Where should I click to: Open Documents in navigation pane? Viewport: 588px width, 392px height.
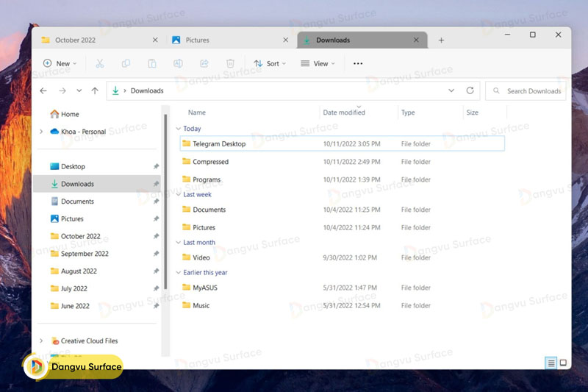[x=72, y=202]
